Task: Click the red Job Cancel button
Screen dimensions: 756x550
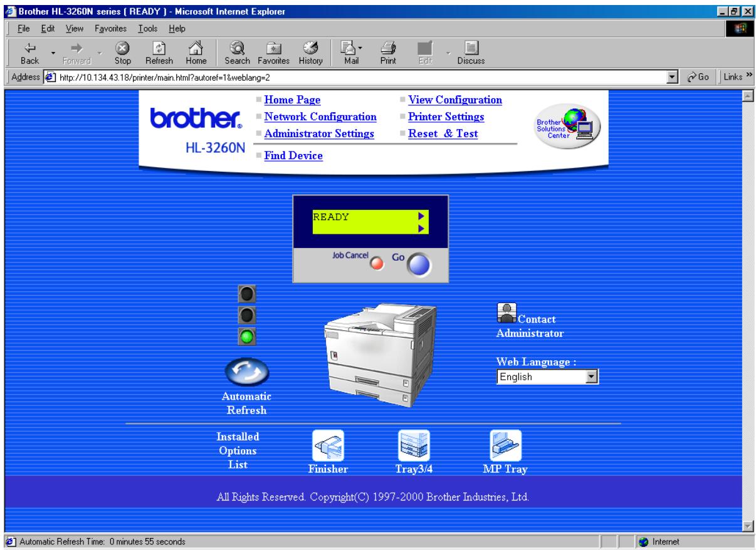Action: (377, 262)
